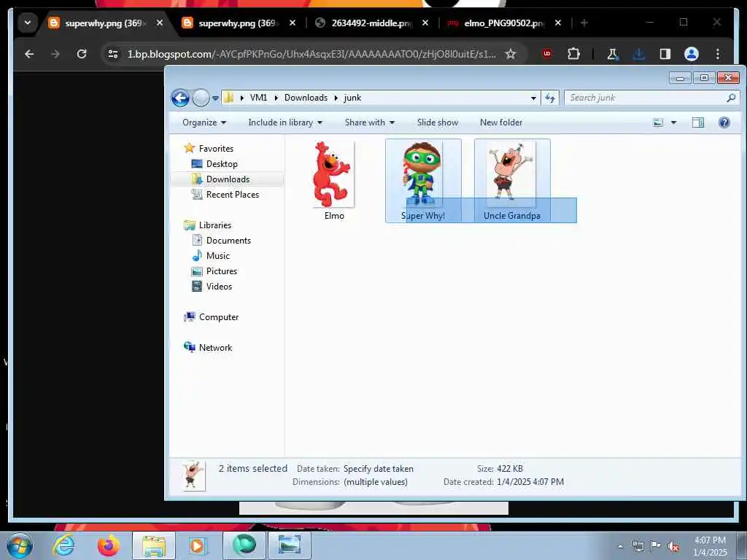Expand breadcrumb arrow after Downloads
This screenshot has height=560, width=747.
(x=336, y=98)
